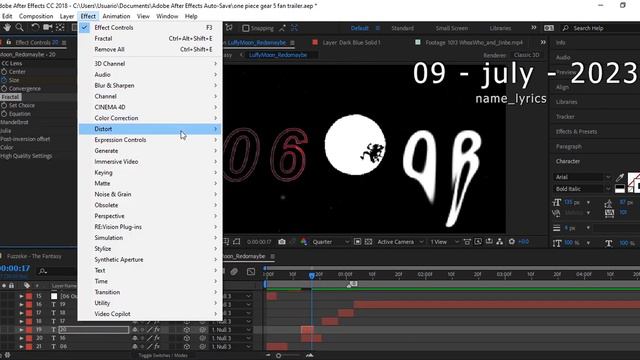This screenshot has height=360, width=640.
Task: Select the Pan Behind anchor point tool
Action: [x=60, y=28]
